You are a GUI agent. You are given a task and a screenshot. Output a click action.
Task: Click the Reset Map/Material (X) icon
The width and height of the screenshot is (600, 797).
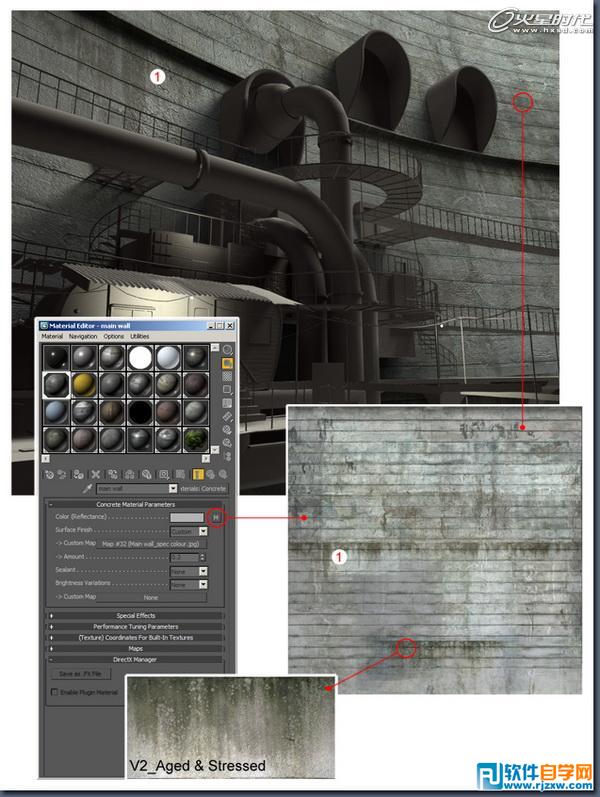coord(96,473)
